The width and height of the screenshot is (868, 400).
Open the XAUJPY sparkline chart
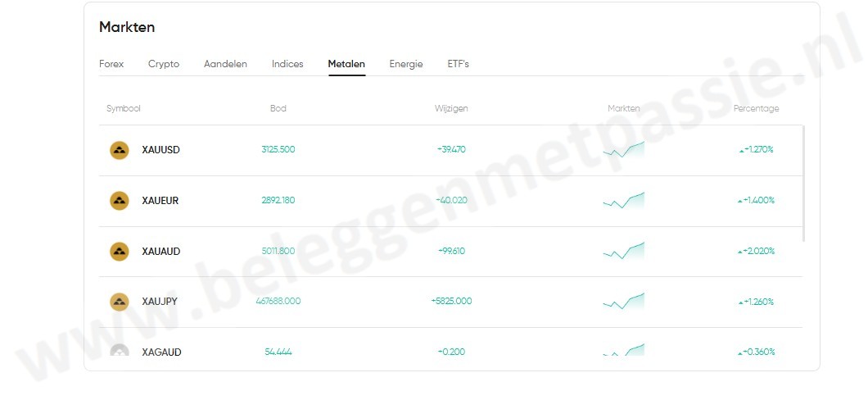point(624,302)
